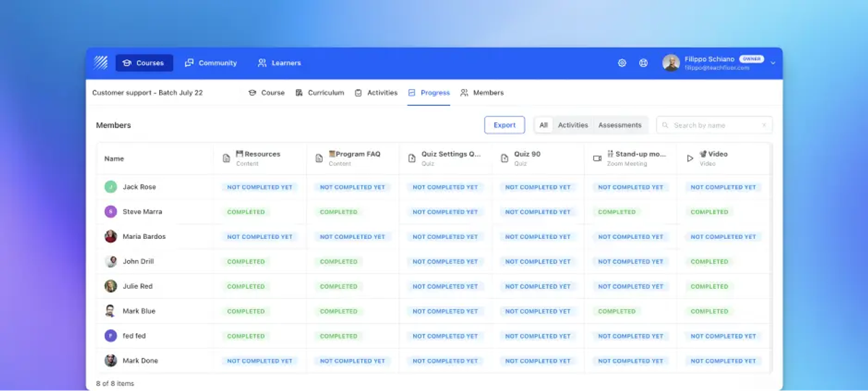
Task: Click the Community chat bubbles icon
Action: pyautogui.click(x=190, y=63)
